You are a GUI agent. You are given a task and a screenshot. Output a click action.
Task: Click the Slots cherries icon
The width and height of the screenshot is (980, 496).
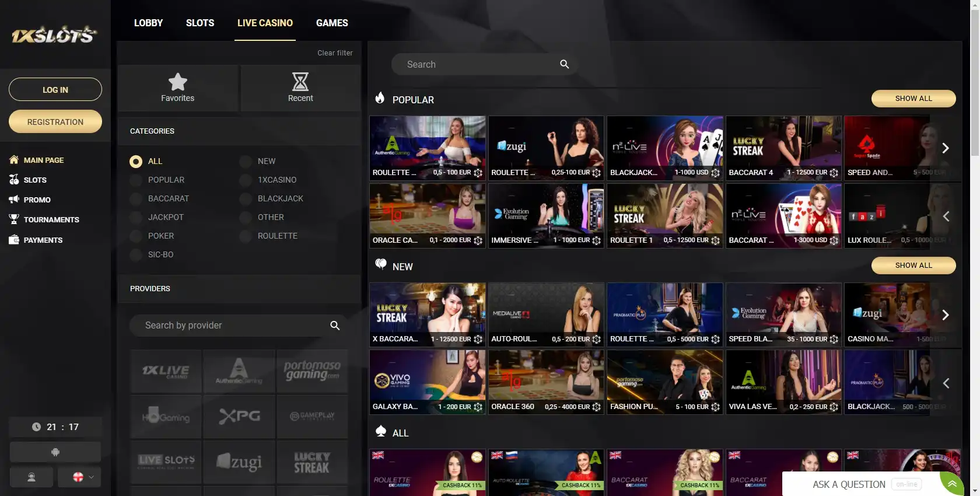pyautogui.click(x=14, y=180)
